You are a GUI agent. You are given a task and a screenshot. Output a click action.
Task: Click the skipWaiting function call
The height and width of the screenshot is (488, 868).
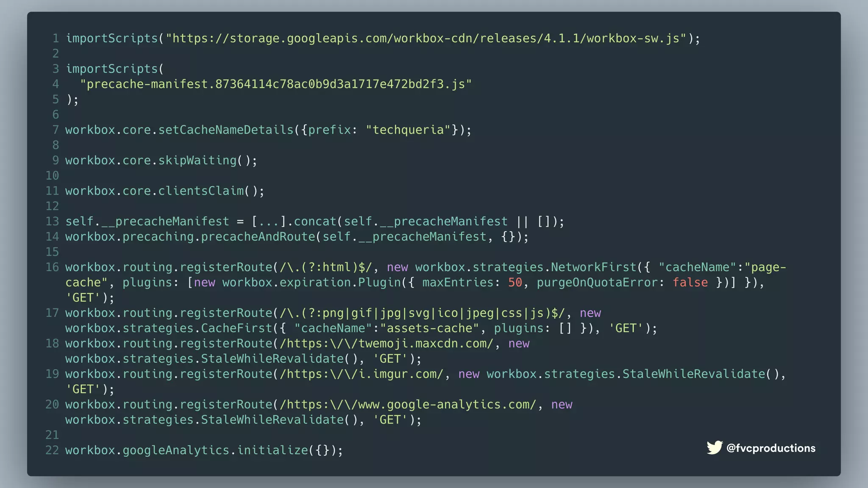(x=197, y=161)
